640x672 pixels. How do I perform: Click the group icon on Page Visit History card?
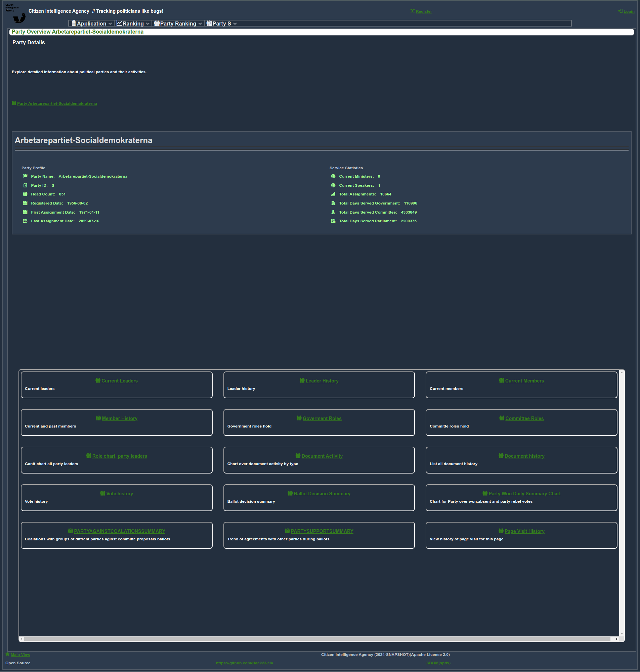pos(501,531)
